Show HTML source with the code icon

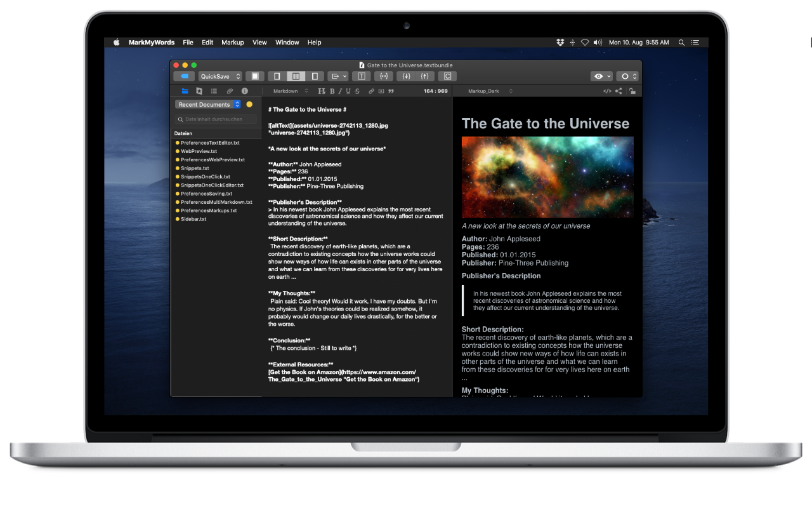pos(607,91)
